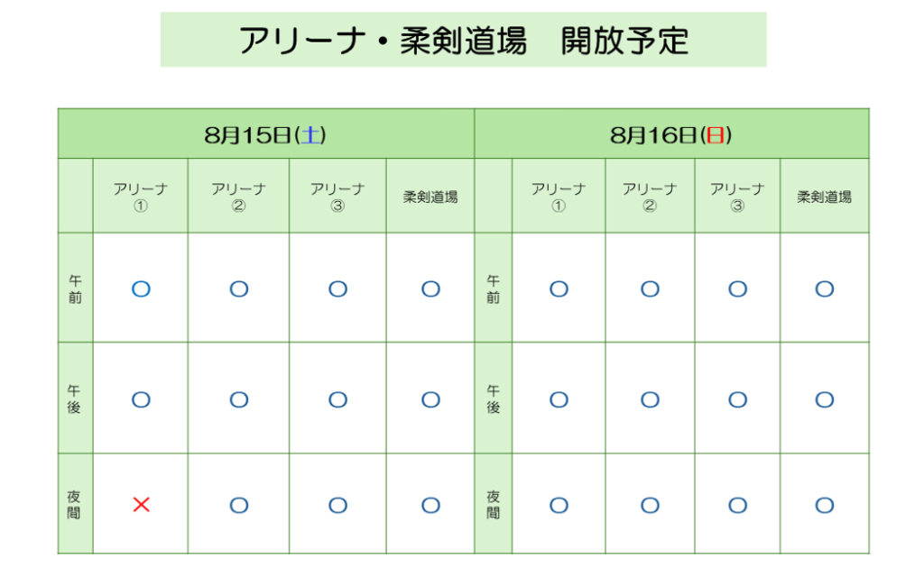924x568 pixels.
Task: Click the red X for Aug 15 night Arena ①
Action: 142,504
